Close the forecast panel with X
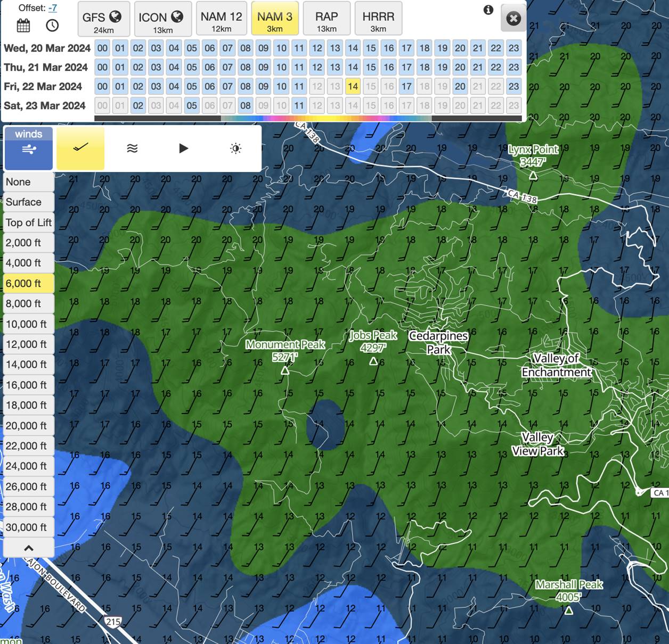Screen dimensions: 669x644 click(513, 19)
